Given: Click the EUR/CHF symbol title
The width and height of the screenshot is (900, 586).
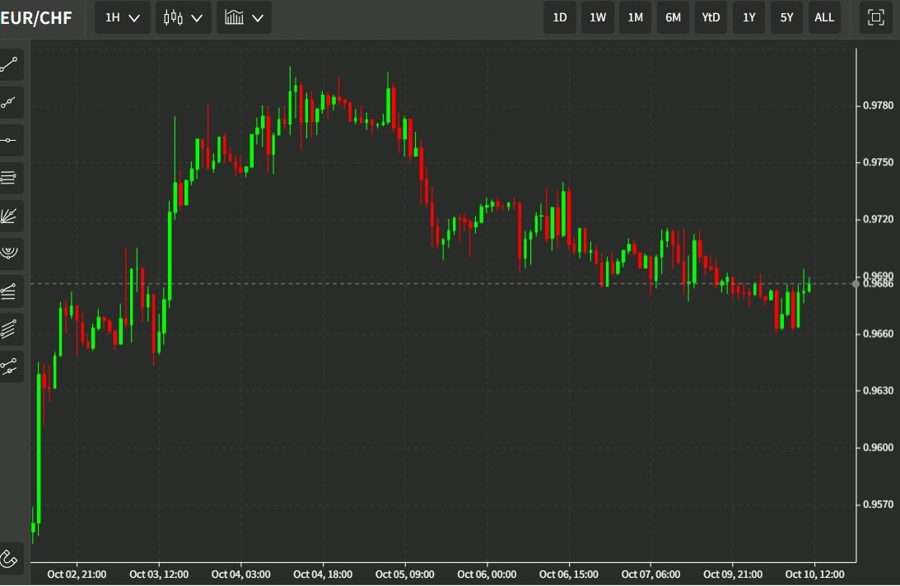Looking at the screenshot, I should [x=36, y=18].
